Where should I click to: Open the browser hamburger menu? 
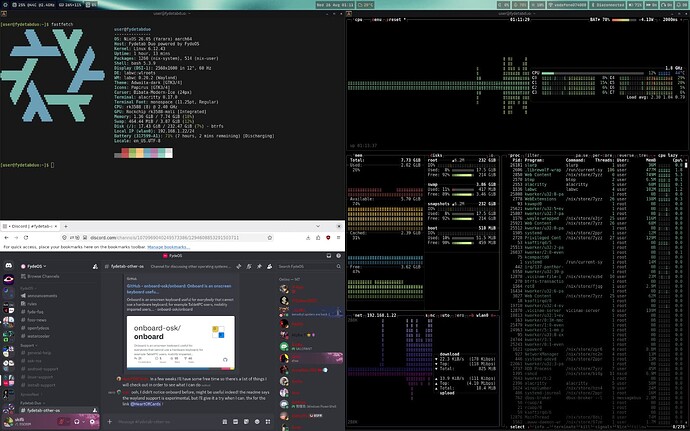click(338, 238)
